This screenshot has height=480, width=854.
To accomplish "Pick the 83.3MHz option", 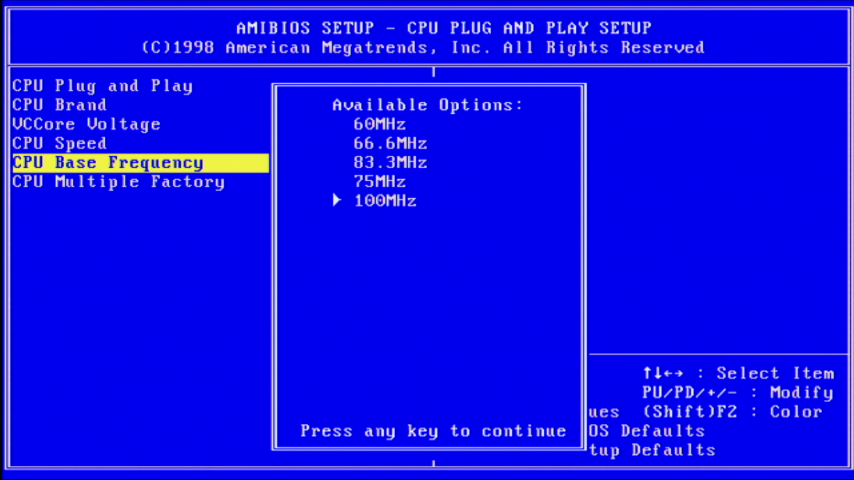I will pos(390,163).
